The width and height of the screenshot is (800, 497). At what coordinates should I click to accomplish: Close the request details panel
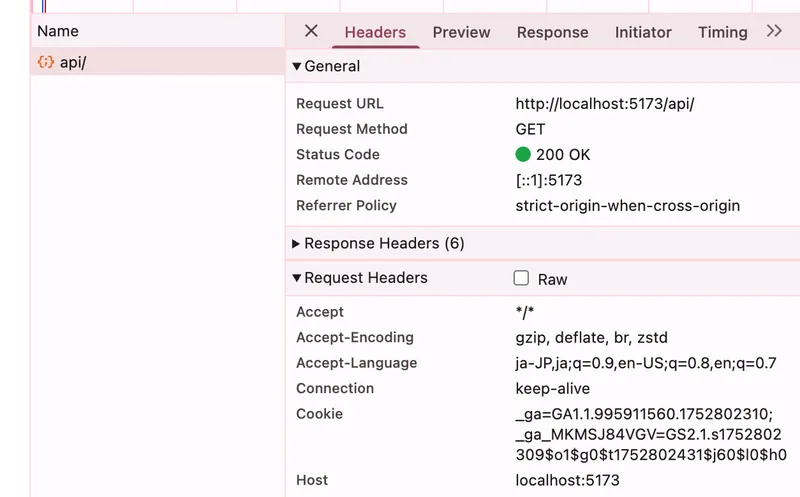(x=311, y=31)
